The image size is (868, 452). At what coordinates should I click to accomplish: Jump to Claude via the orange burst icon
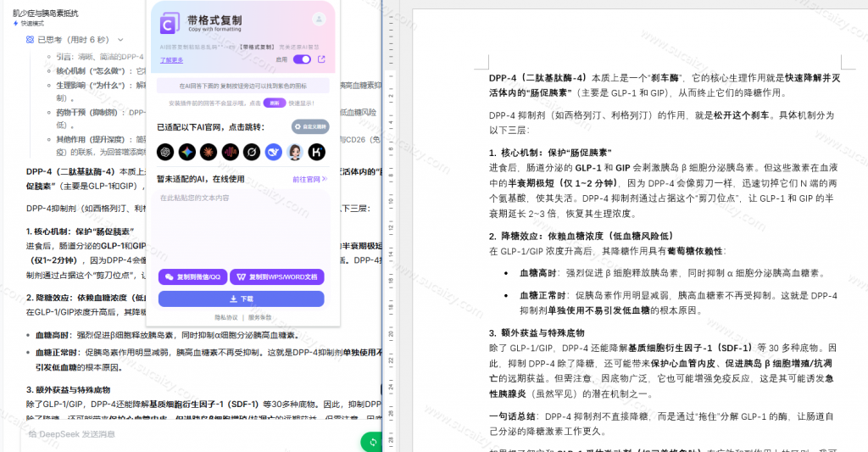tap(209, 152)
